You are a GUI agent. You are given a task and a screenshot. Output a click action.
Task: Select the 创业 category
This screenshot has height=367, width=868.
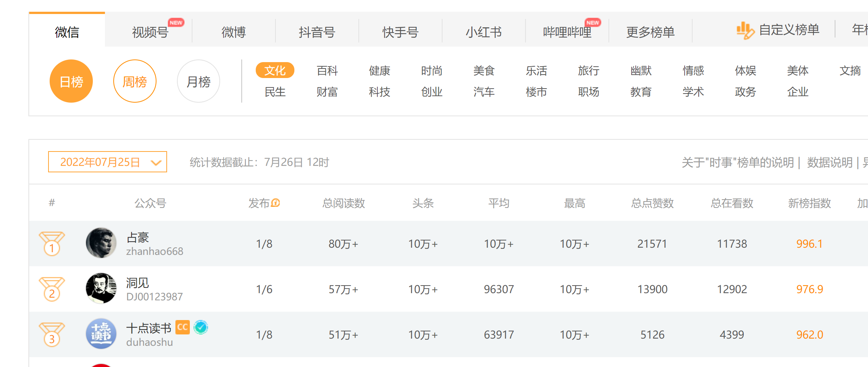coord(432,92)
